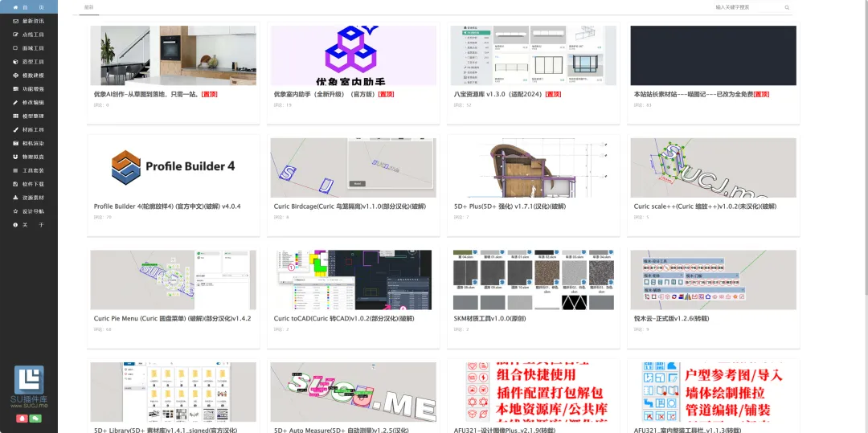Click the 5D+ Plus building section thumbnail
The width and height of the screenshot is (868, 433).
point(533,168)
